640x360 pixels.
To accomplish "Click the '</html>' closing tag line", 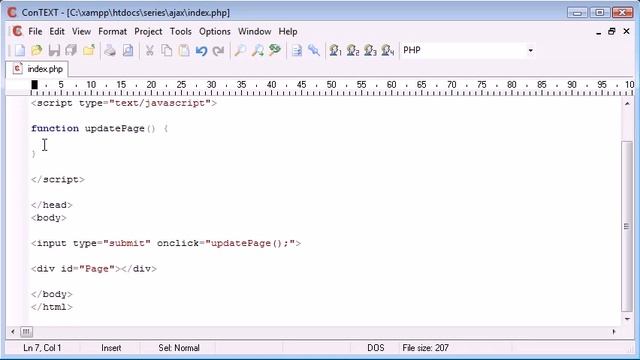I will click(x=52, y=307).
